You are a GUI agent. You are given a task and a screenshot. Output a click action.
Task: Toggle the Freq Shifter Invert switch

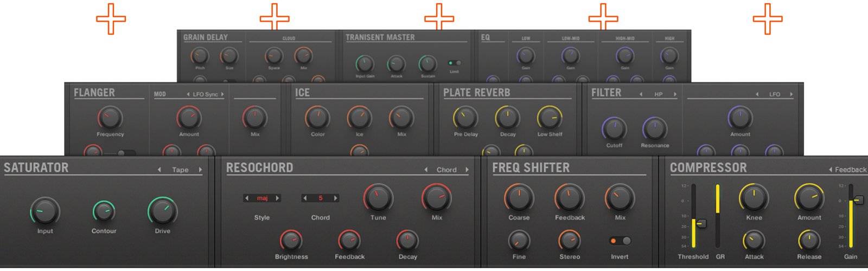[620, 241]
